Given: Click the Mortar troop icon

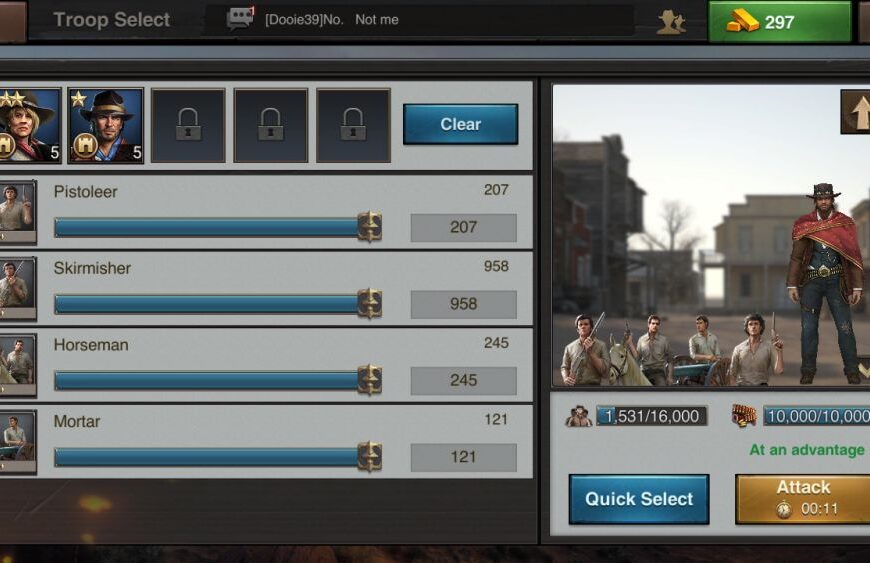Looking at the screenshot, I should tap(18, 442).
